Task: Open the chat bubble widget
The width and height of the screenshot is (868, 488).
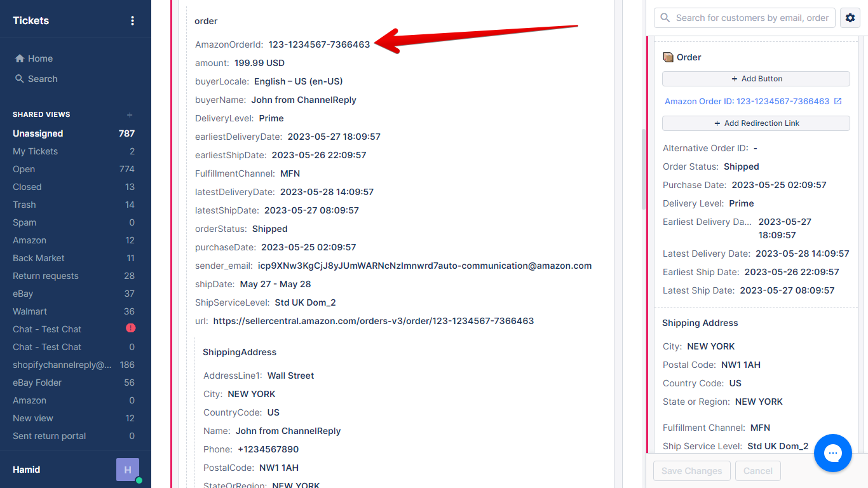Action: 832,453
